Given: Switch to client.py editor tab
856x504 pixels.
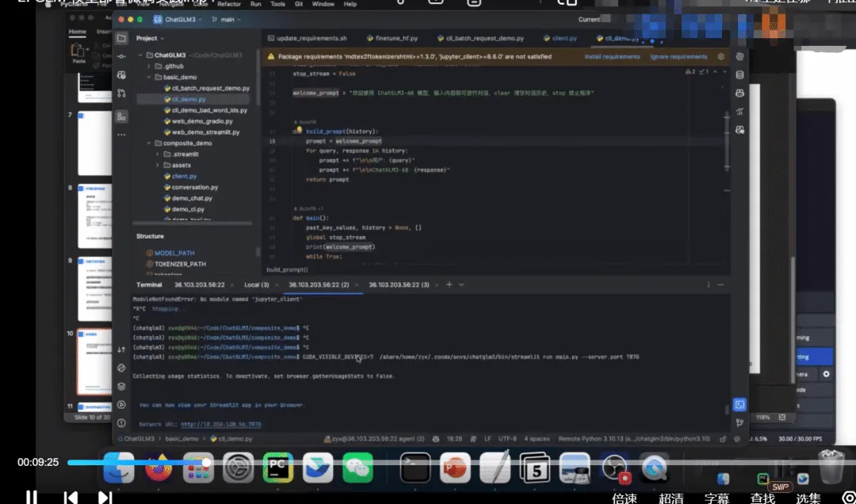Looking at the screenshot, I should pos(560,38).
